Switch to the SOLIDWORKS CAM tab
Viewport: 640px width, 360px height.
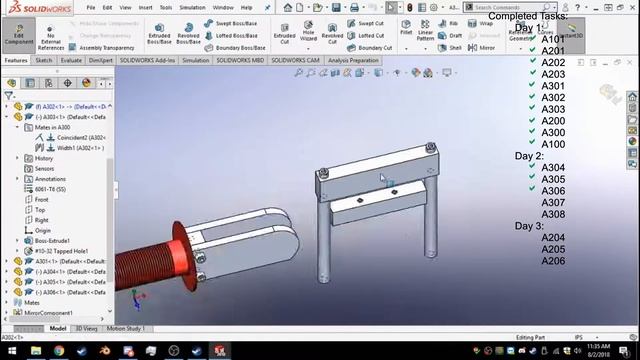tap(296, 60)
